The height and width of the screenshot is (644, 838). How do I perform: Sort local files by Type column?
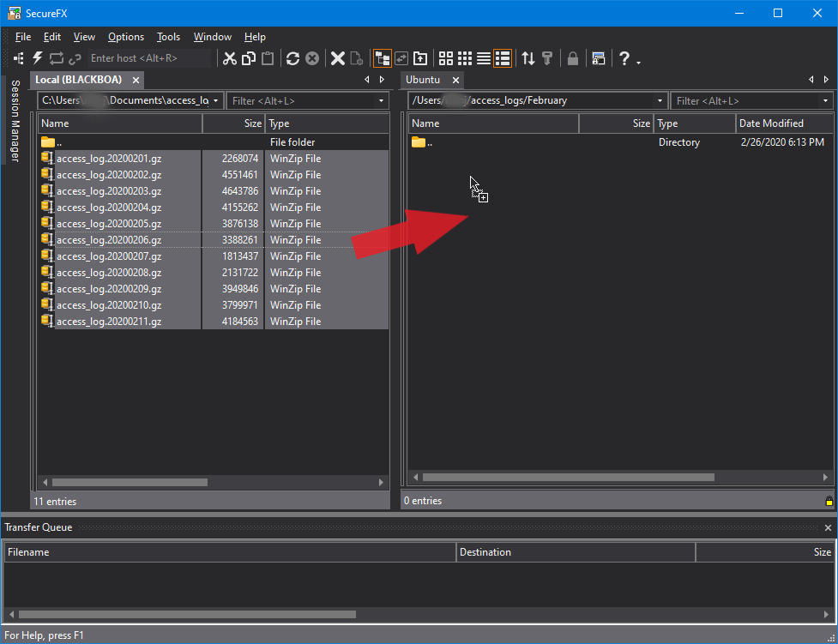point(327,123)
